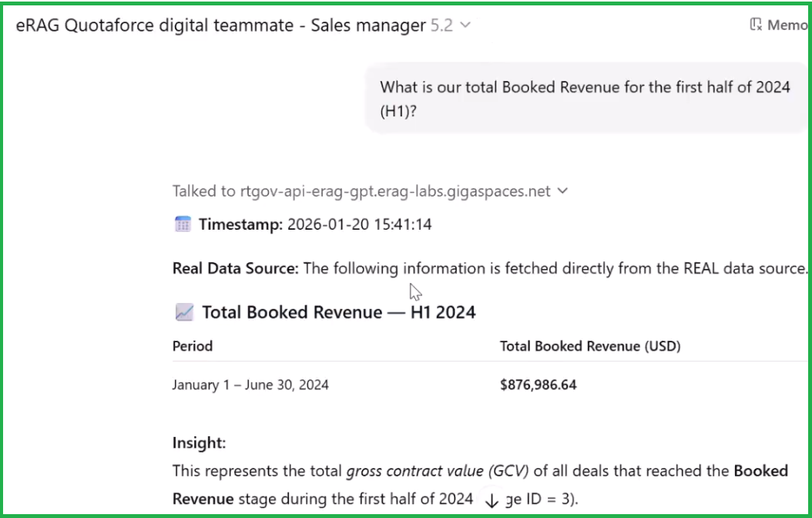The height and width of the screenshot is (518, 812).
Task: Click the 'January 1 – June 30, 2024' cell
Action: coord(250,385)
